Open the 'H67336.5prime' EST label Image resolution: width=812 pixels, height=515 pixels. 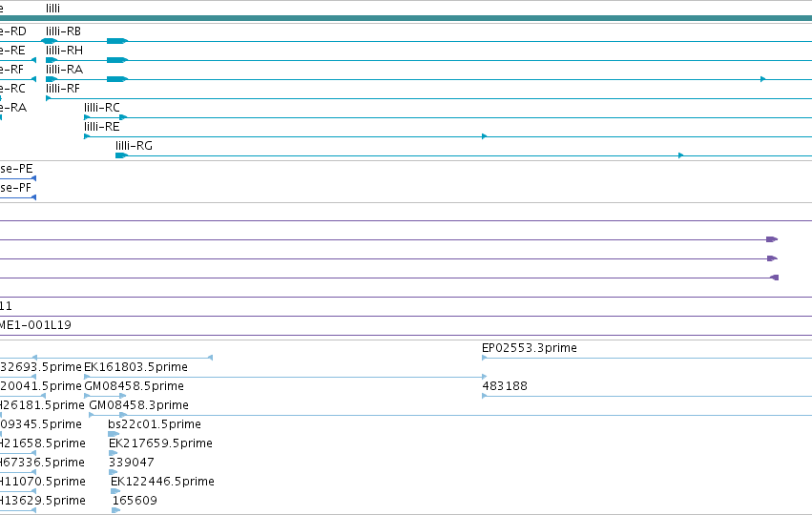(x=42, y=463)
